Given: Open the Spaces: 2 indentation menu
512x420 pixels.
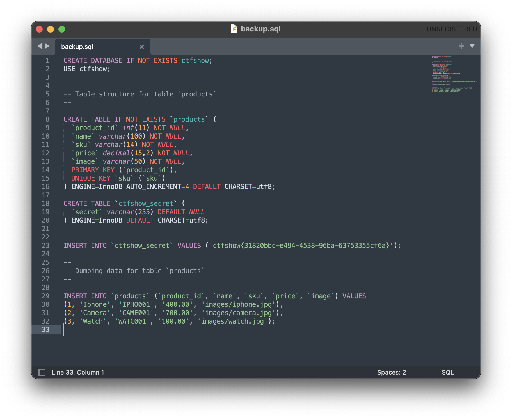Looking at the screenshot, I should tap(391, 372).
